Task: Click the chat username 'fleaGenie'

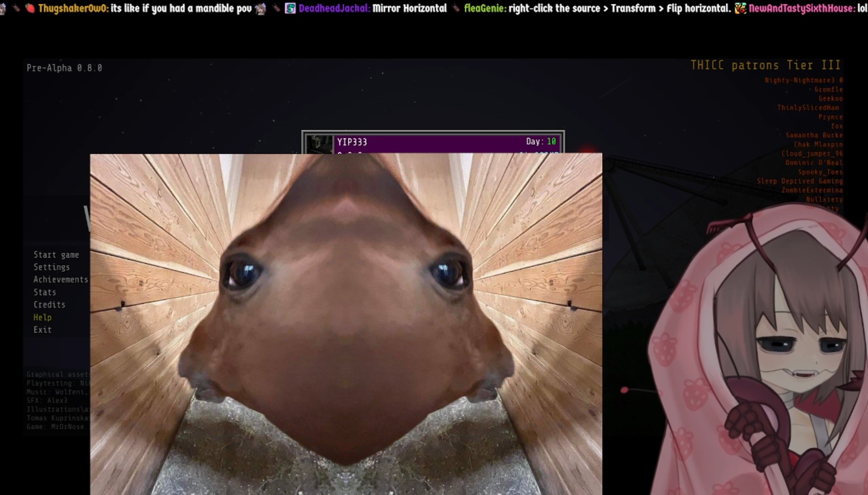Action: tap(485, 8)
